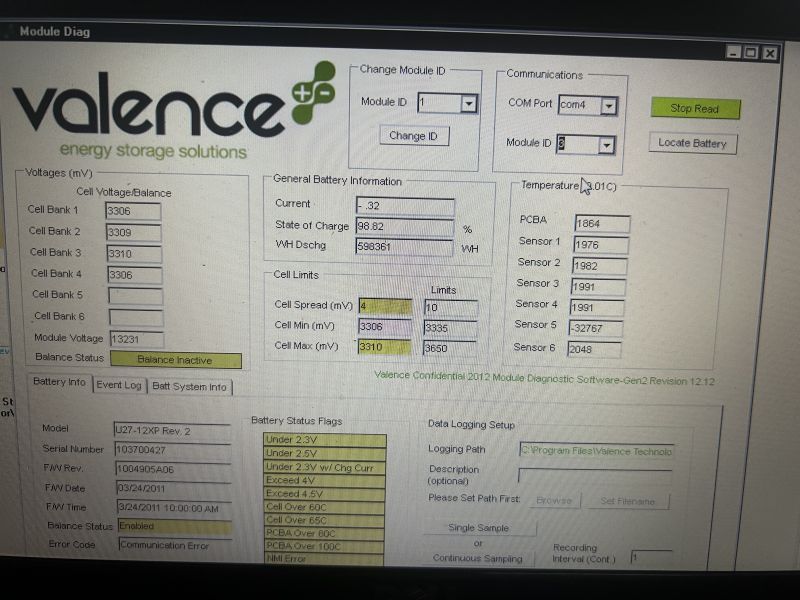Click the Continuous Sampling button
The image size is (800, 600).
point(478,558)
